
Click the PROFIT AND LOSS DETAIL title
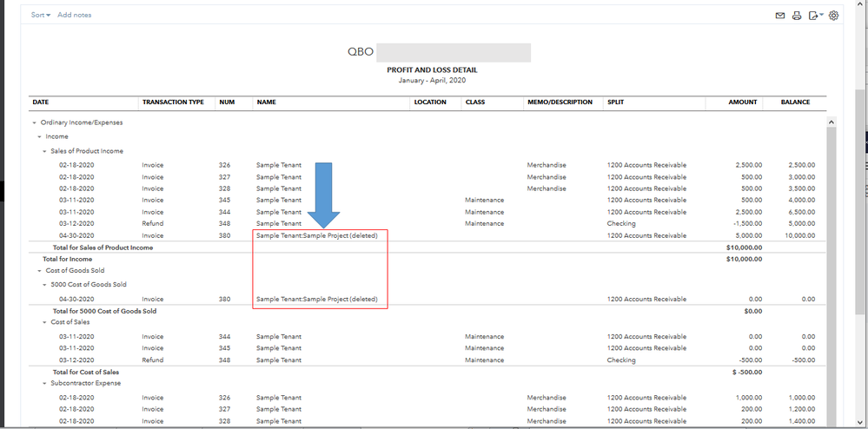pyautogui.click(x=432, y=70)
